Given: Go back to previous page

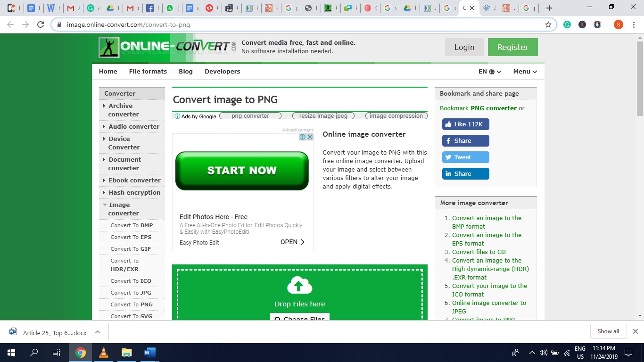Looking at the screenshot, I should click(x=10, y=25).
